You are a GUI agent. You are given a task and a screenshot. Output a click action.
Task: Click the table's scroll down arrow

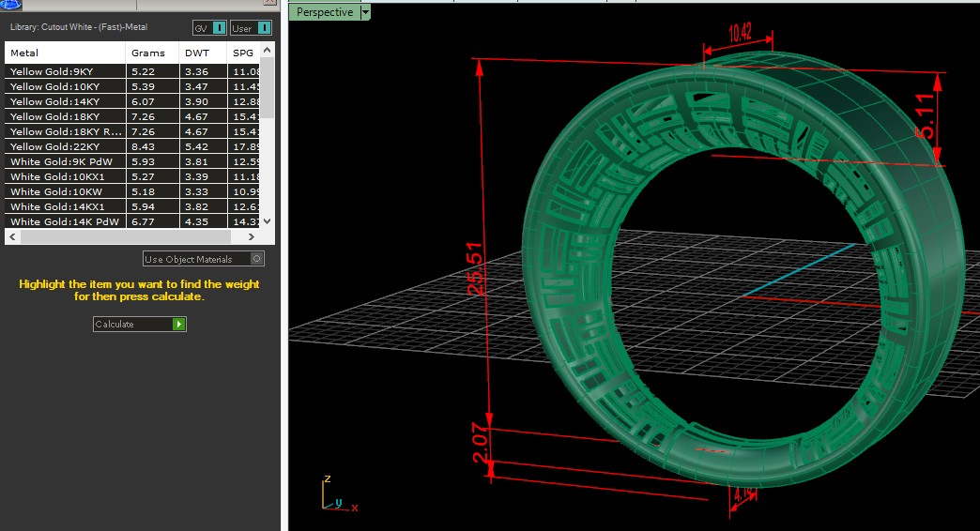(x=268, y=221)
